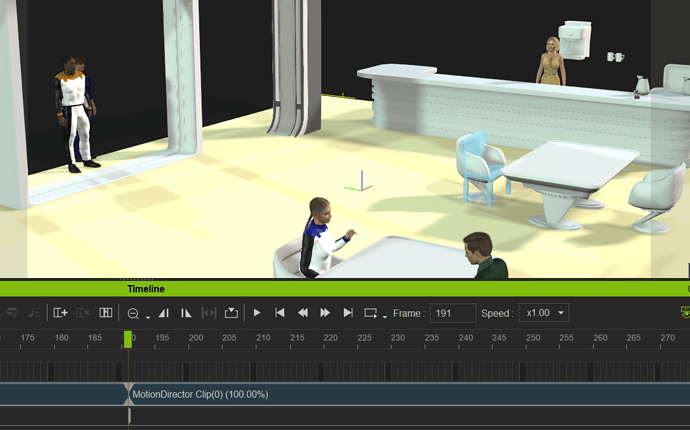Select the coffee machine on the wall
This screenshot has height=430, width=690.
click(x=574, y=40)
